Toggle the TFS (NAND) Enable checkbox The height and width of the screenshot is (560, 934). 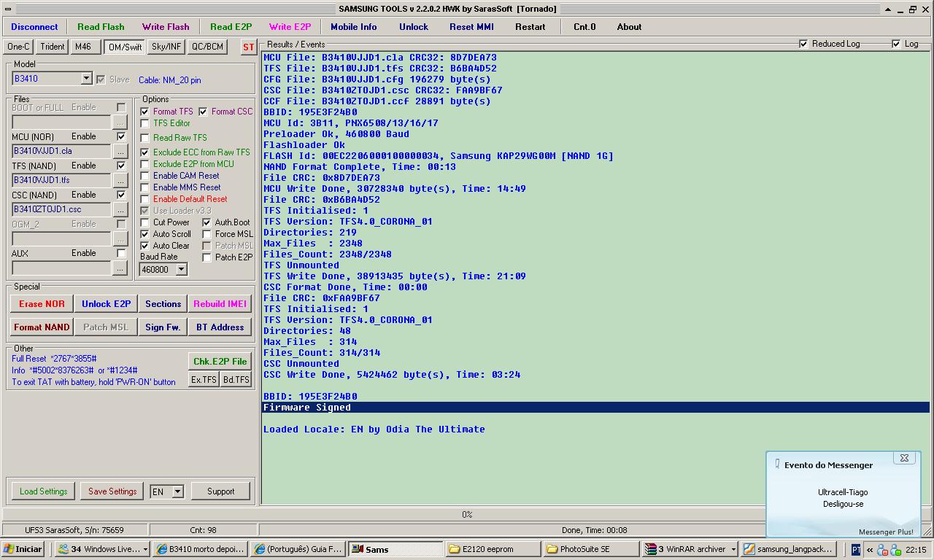pos(121,166)
